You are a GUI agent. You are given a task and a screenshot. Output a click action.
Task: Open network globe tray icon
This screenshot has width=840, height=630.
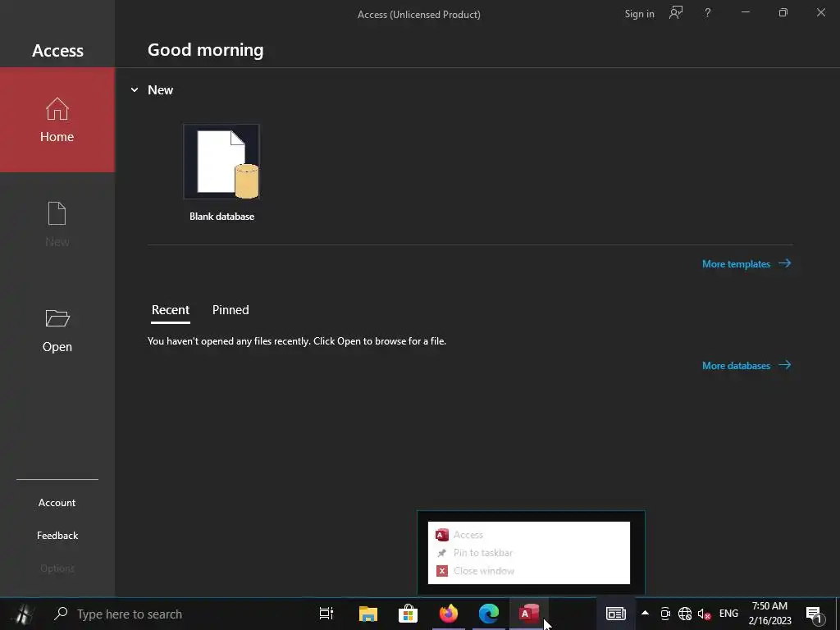pos(685,614)
